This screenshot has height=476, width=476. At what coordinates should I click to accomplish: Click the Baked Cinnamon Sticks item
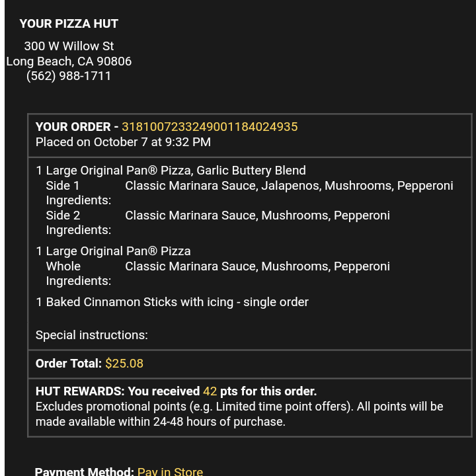pos(172,302)
